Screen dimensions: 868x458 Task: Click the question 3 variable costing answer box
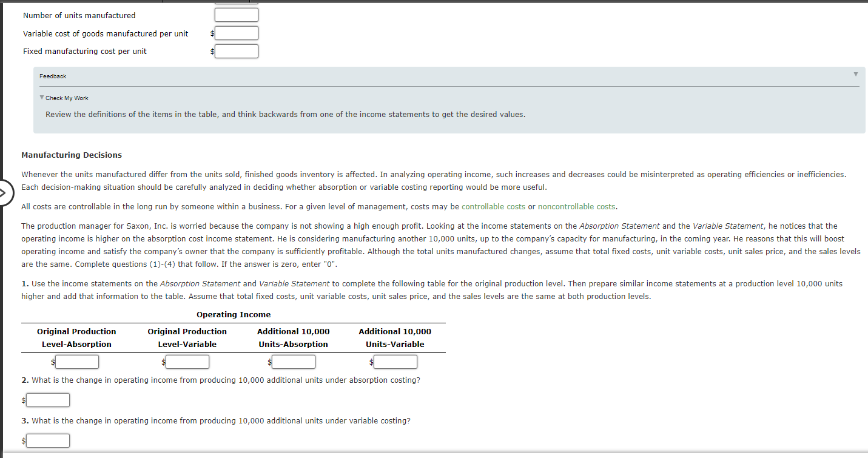click(48, 440)
